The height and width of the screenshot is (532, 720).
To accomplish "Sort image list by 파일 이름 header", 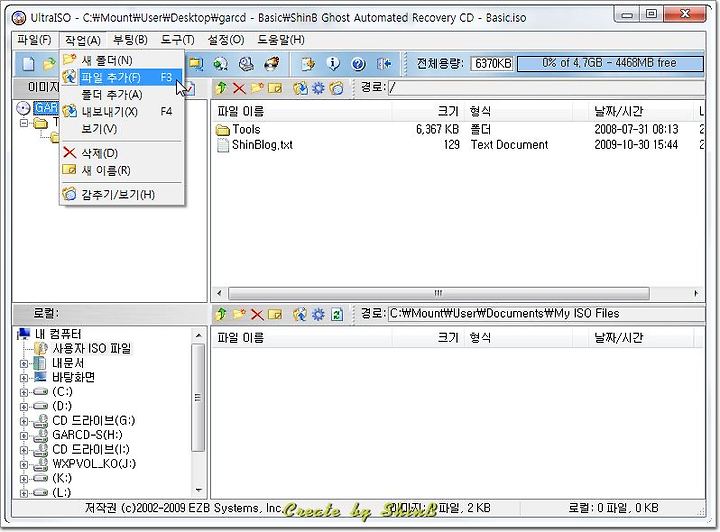I will point(302,111).
